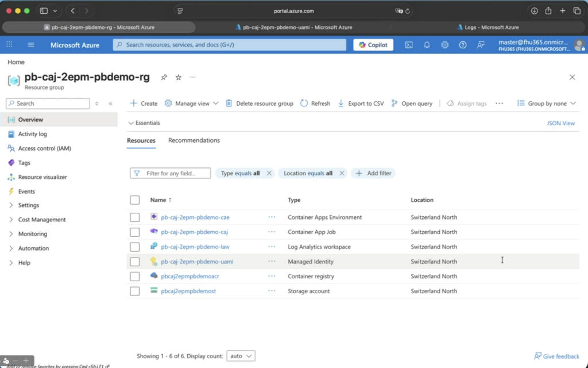
Task: Click the Copilot button
Action: click(373, 45)
